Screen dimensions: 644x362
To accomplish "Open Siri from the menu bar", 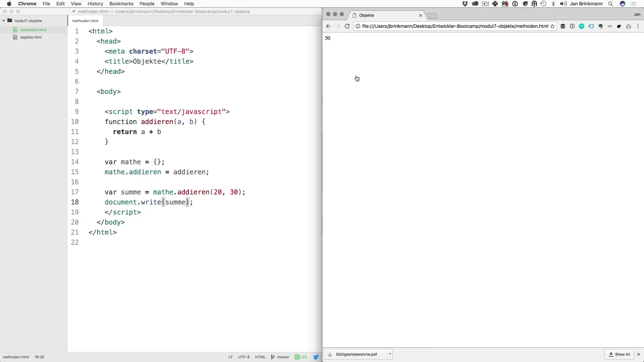I will 623,4.
